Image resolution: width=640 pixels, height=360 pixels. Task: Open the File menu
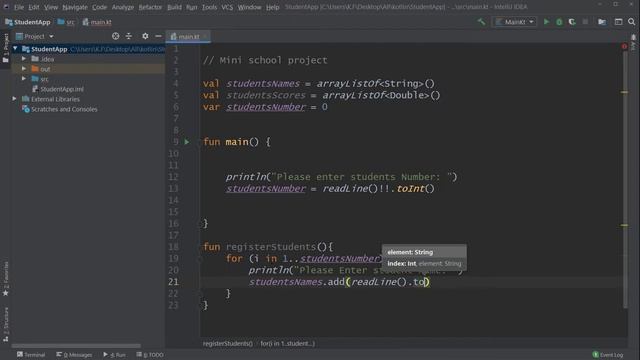pos(19,7)
